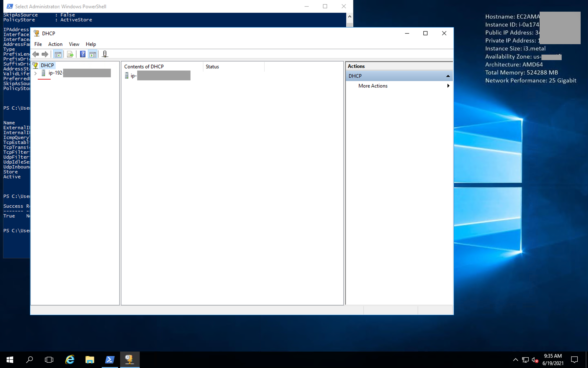
Task: Minimize the DHCP window
Action: pyautogui.click(x=407, y=33)
